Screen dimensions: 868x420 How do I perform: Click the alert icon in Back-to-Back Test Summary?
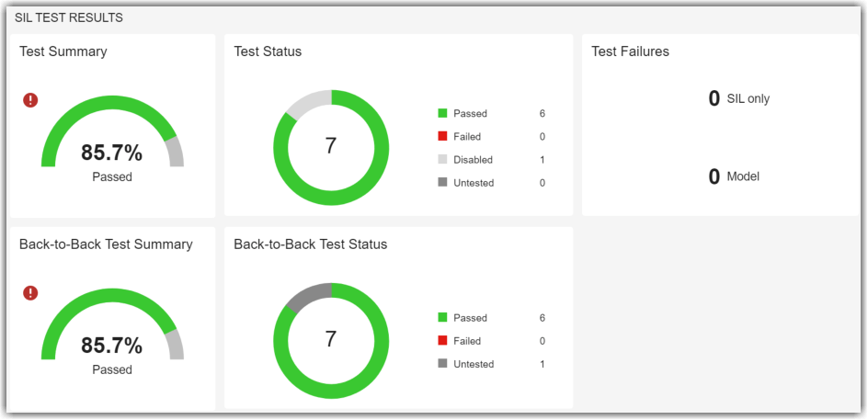30,293
